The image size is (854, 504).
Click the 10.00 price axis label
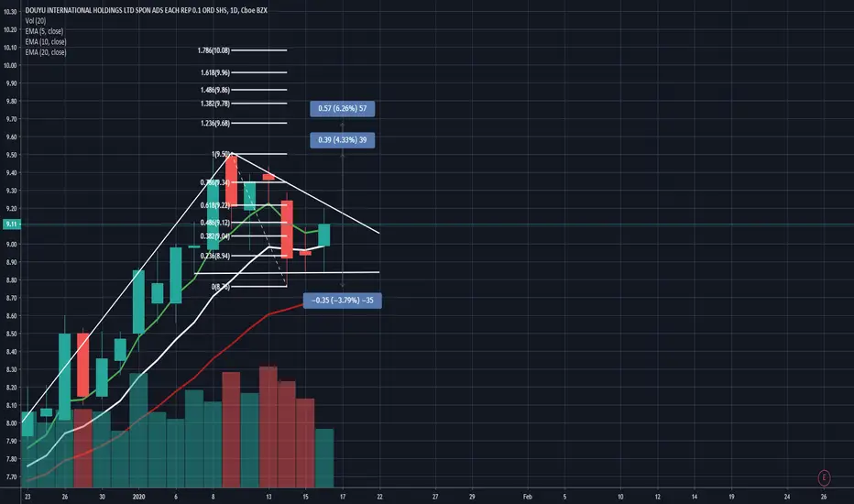point(10,65)
